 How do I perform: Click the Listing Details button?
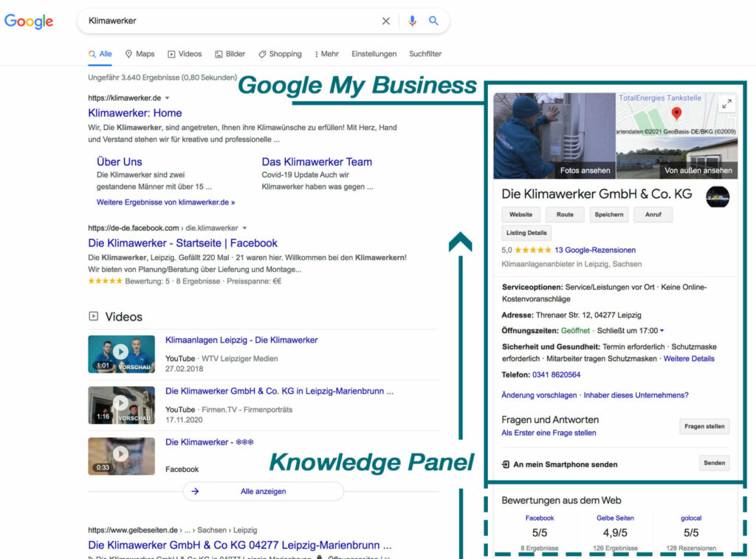[526, 233]
